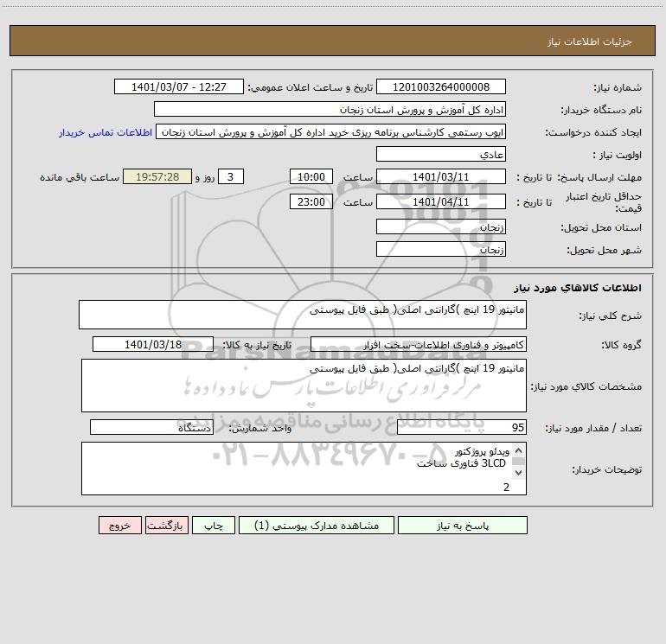Select شماره نیاز field 1201003264000008
This screenshot has width=666, height=644.
[441, 86]
